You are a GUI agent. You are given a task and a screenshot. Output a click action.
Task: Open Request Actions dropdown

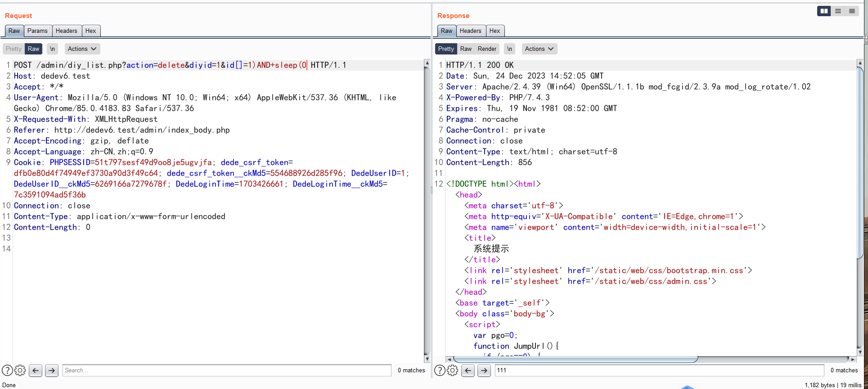(x=82, y=49)
